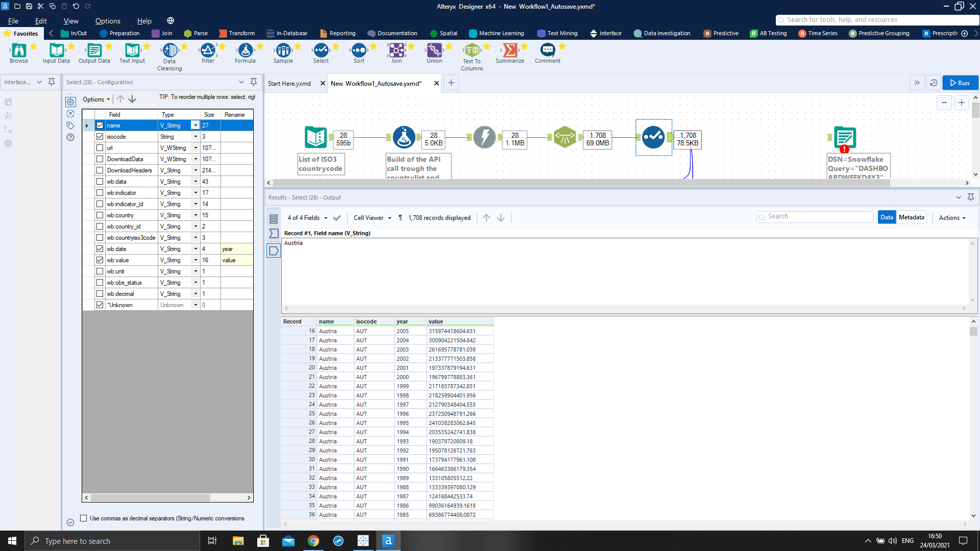Uncheck the isocode field checkbox
Image resolution: width=980 pixels, height=551 pixels.
coord(100,137)
